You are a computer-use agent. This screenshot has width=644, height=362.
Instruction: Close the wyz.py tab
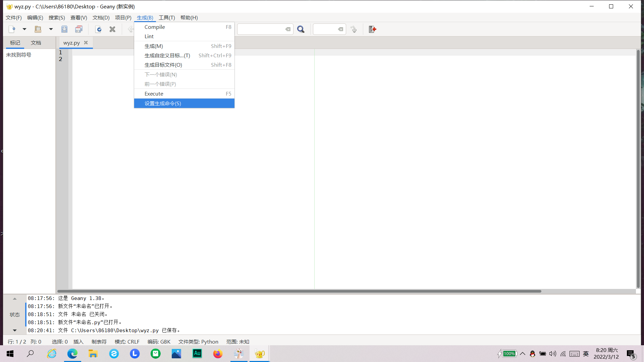pyautogui.click(x=86, y=43)
